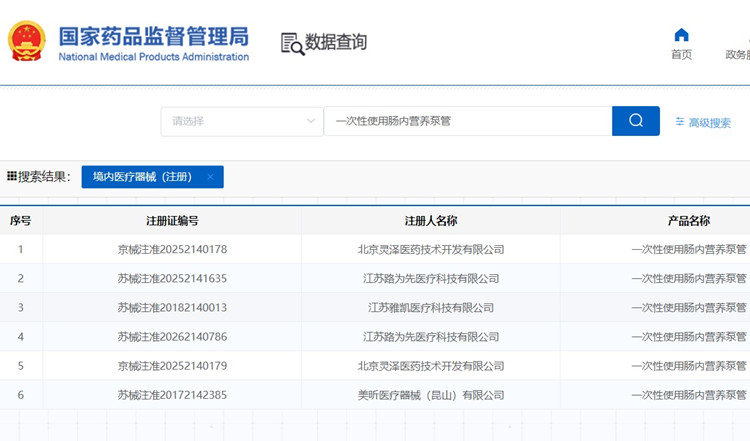Select registration number 苏械注准20262140786
This screenshot has height=441, width=750.
pos(172,337)
